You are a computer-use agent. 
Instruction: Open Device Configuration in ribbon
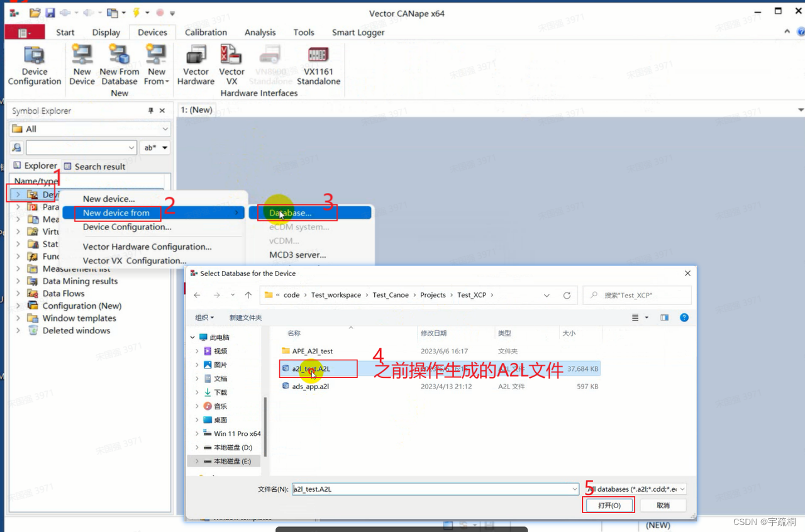(35, 65)
